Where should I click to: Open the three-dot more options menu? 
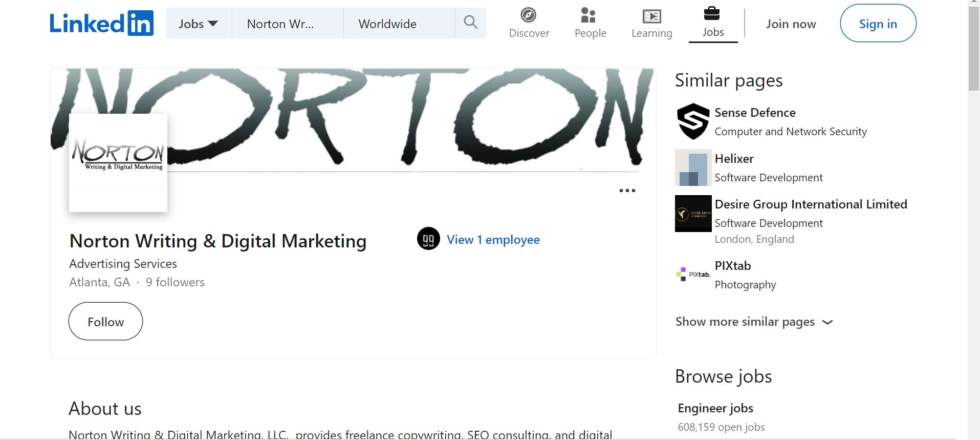point(627,191)
